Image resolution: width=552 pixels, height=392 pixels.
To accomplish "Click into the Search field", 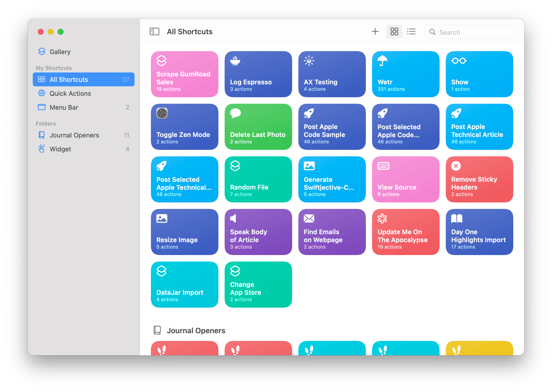I will (472, 32).
